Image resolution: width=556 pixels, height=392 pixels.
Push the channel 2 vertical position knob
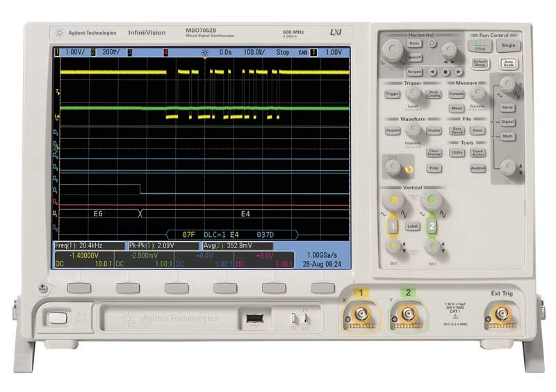click(x=432, y=246)
